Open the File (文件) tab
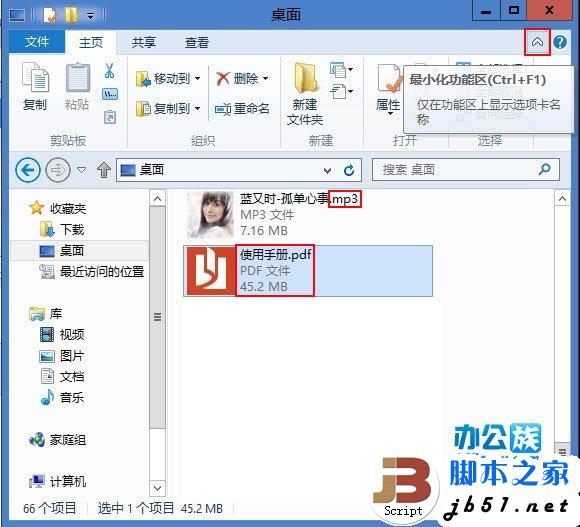Image resolution: width=580 pixels, height=527 pixels. coord(37,42)
